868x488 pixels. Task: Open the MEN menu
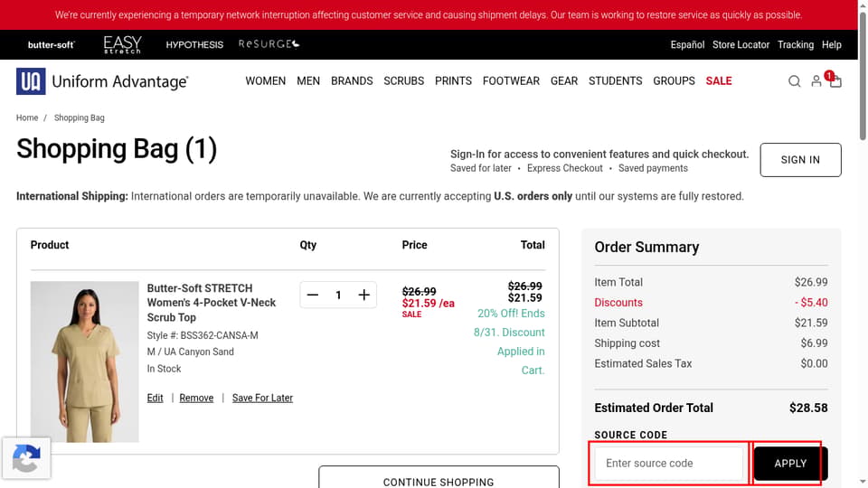(308, 80)
